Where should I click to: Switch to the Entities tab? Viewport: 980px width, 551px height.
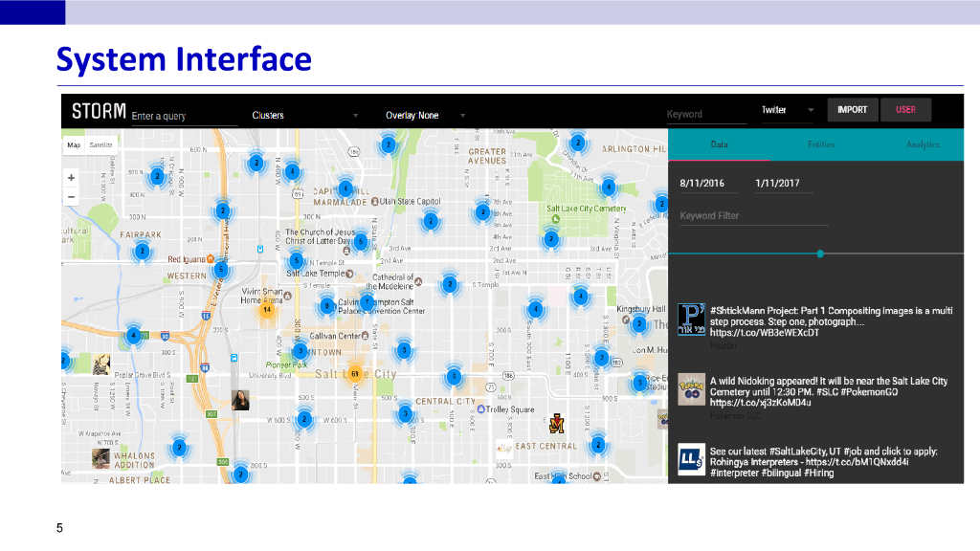(x=820, y=144)
